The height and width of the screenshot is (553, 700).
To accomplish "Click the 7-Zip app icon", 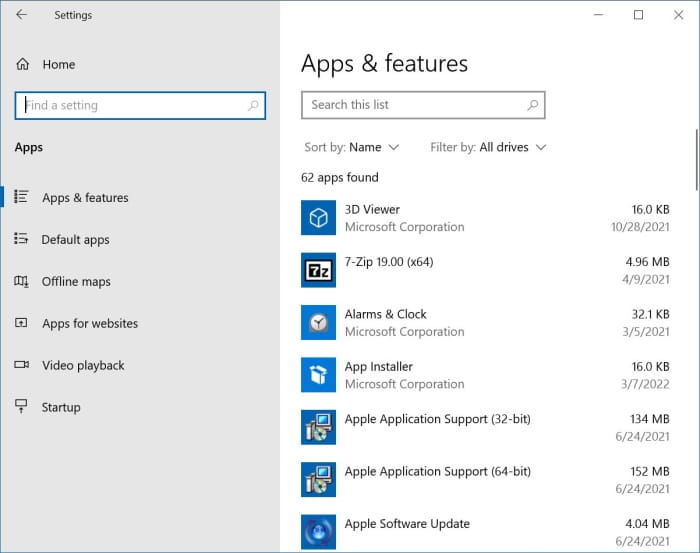I will pos(318,270).
